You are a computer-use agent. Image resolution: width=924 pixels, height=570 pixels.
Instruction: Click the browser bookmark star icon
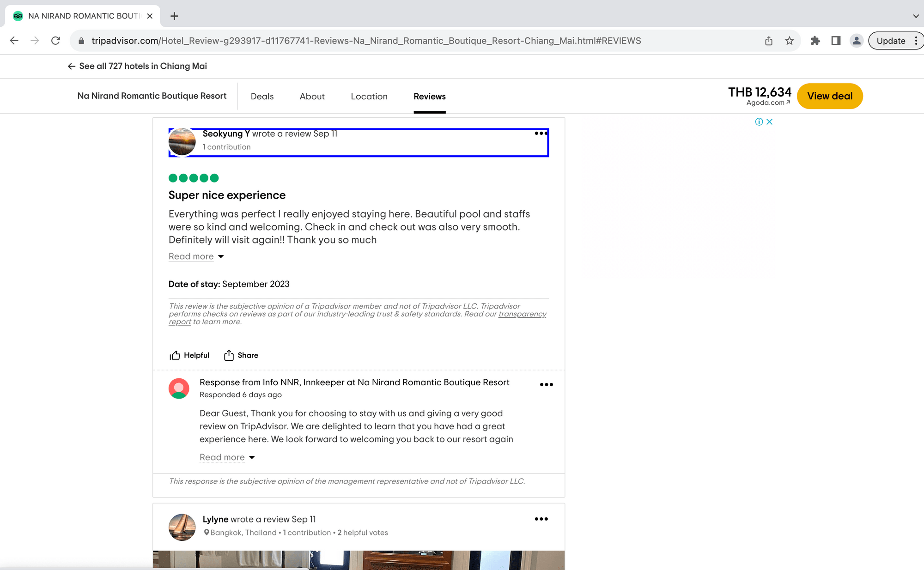[790, 41]
